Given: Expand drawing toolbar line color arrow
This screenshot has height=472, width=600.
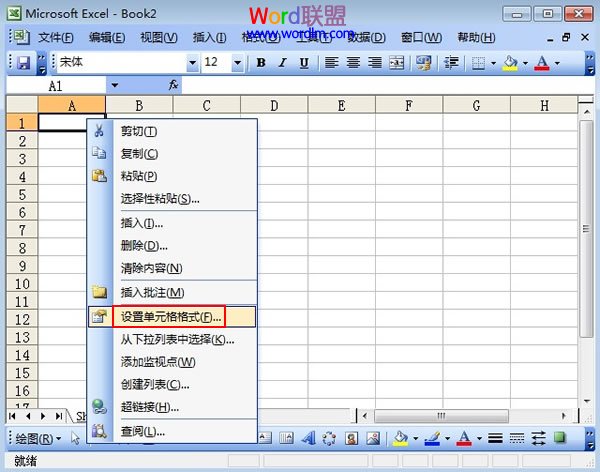Looking at the screenshot, I should point(447,438).
